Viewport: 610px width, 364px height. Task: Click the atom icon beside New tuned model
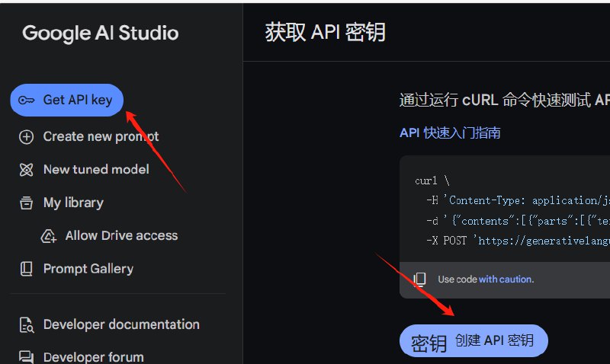pyautogui.click(x=26, y=170)
